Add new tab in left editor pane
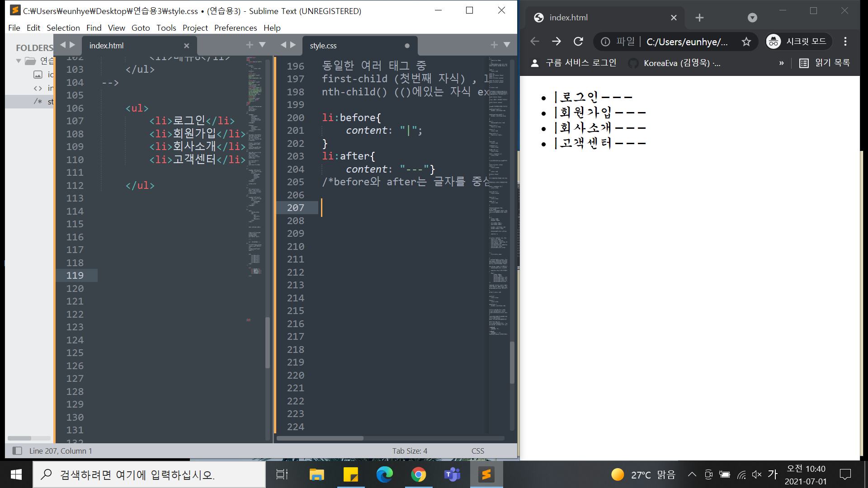Image resolution: width=868 pixels, height=488 pixels. coord(250,45)
